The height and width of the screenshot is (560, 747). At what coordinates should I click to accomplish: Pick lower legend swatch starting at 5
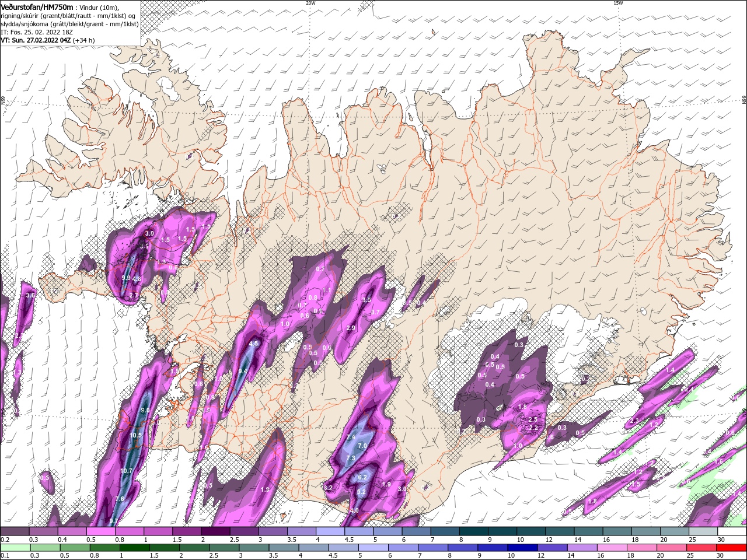coord(373,547)
